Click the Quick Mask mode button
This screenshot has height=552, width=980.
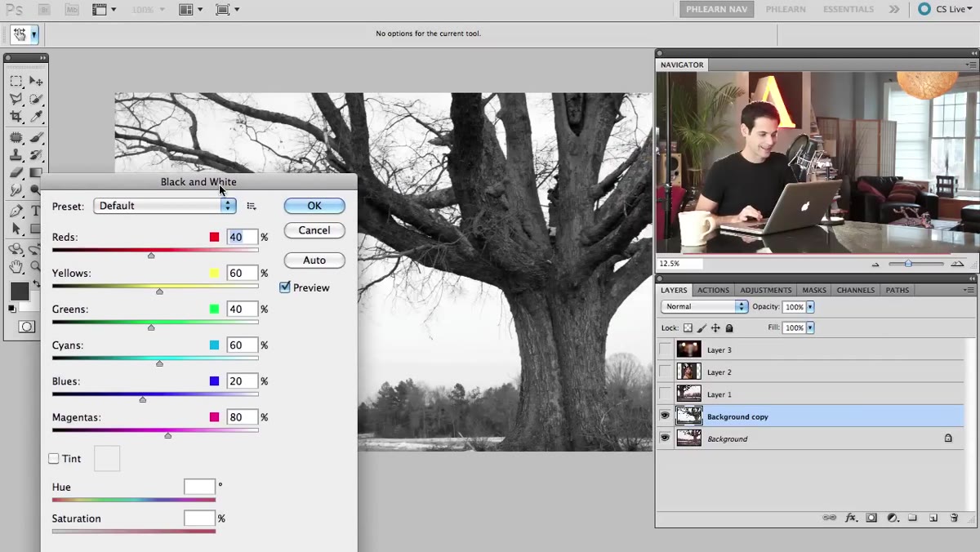tap(26, 327)
